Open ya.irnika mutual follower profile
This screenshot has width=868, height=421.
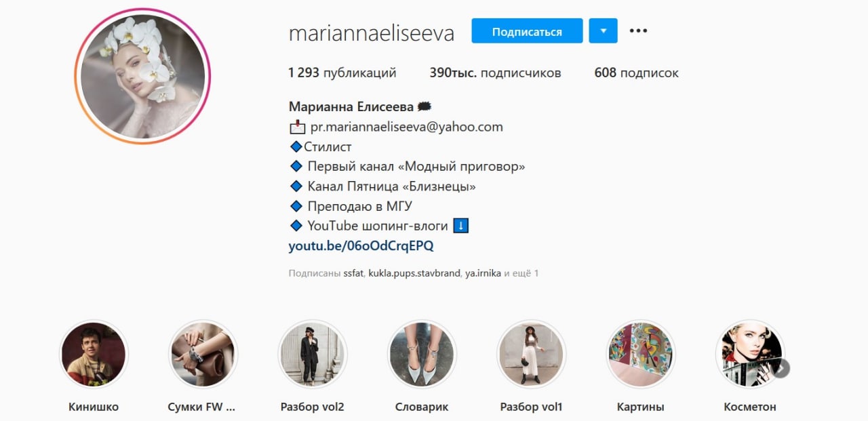483,273
